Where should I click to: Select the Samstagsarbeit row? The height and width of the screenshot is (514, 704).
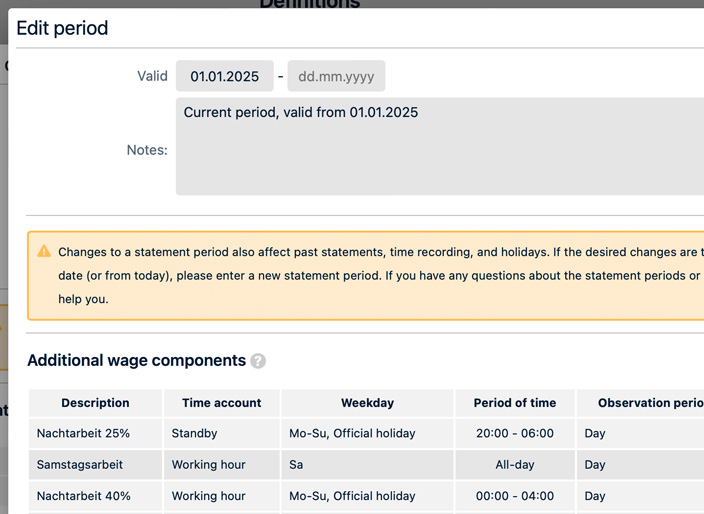pos(80,465)
